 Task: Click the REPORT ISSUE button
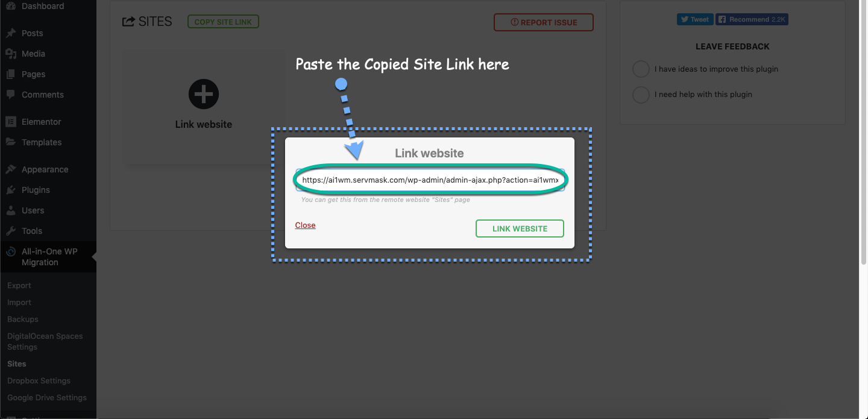(x=544, y=22)
